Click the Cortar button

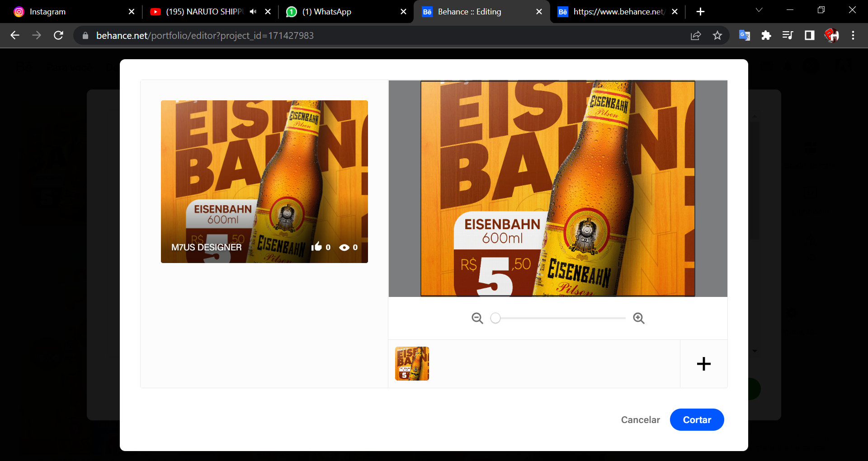(x=697, y=420)
